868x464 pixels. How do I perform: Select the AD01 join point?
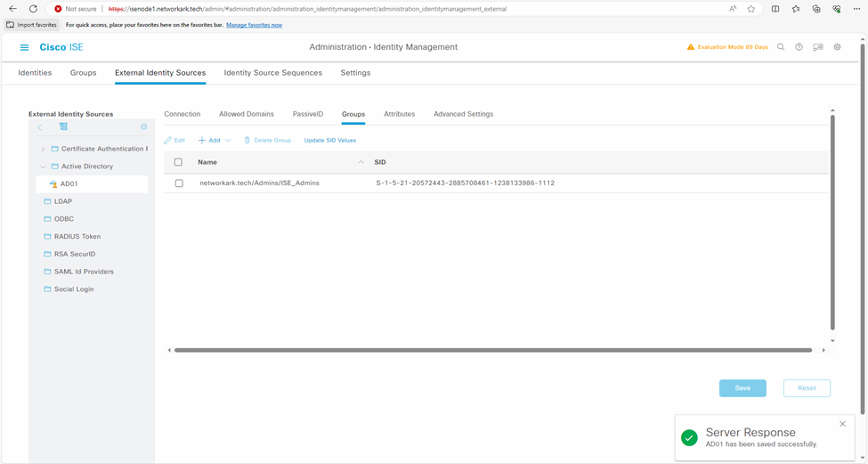pos(69,184)
